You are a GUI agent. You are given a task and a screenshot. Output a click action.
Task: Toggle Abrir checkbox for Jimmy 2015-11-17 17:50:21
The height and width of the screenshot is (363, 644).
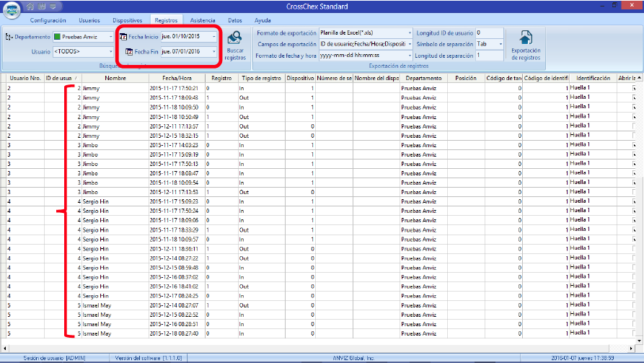[634, 88]
